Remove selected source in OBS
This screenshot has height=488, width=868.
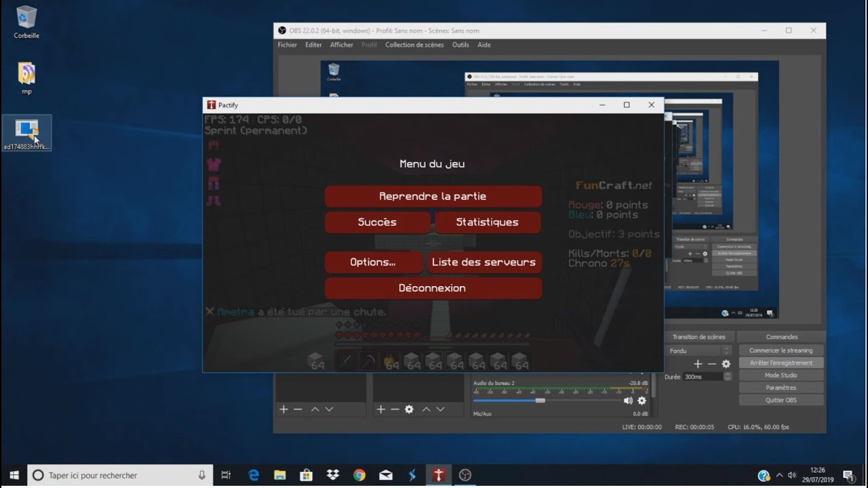coord(395,409)
